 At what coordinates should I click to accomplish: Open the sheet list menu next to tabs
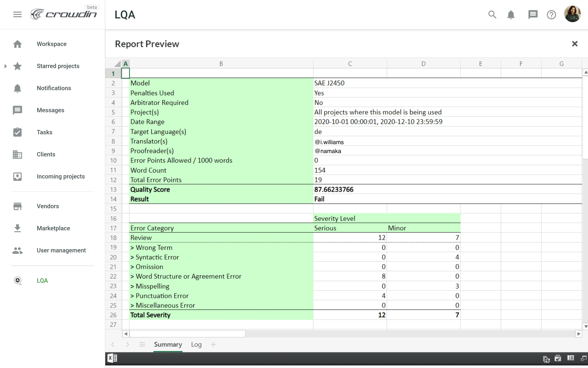[142, 344]
